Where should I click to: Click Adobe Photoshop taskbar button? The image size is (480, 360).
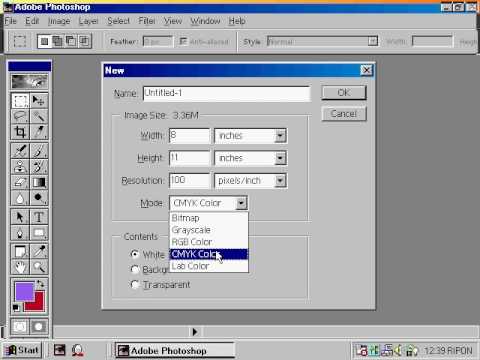(174, 351)
